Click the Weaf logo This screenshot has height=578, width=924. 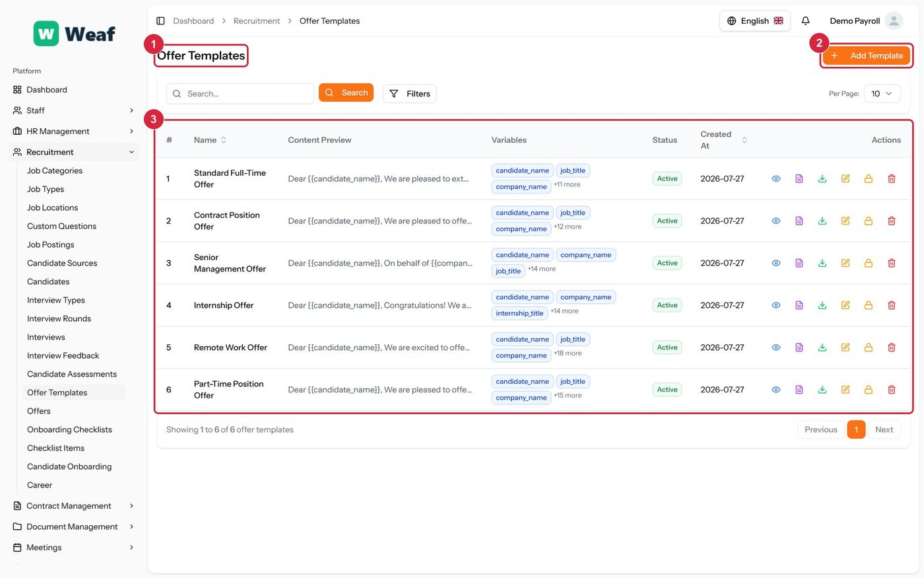[x=75, y=33]
